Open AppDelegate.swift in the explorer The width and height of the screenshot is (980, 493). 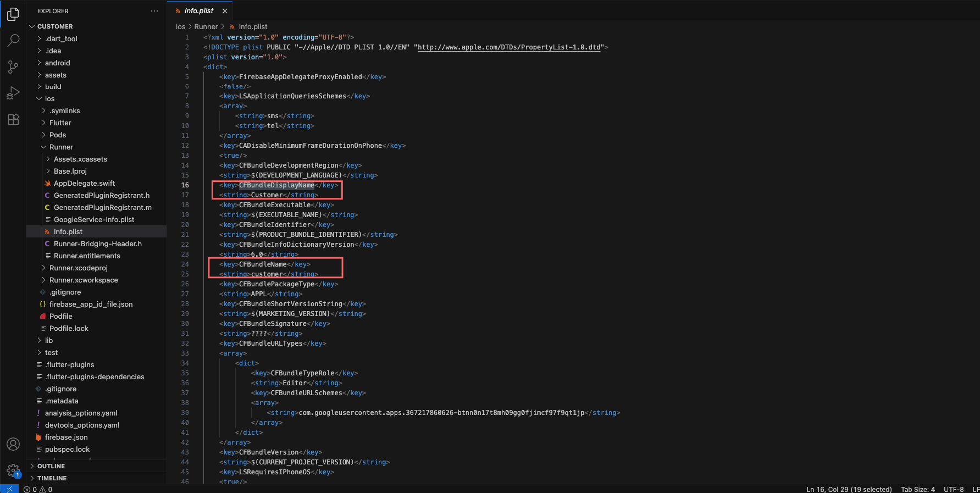[x=85, y=184]
